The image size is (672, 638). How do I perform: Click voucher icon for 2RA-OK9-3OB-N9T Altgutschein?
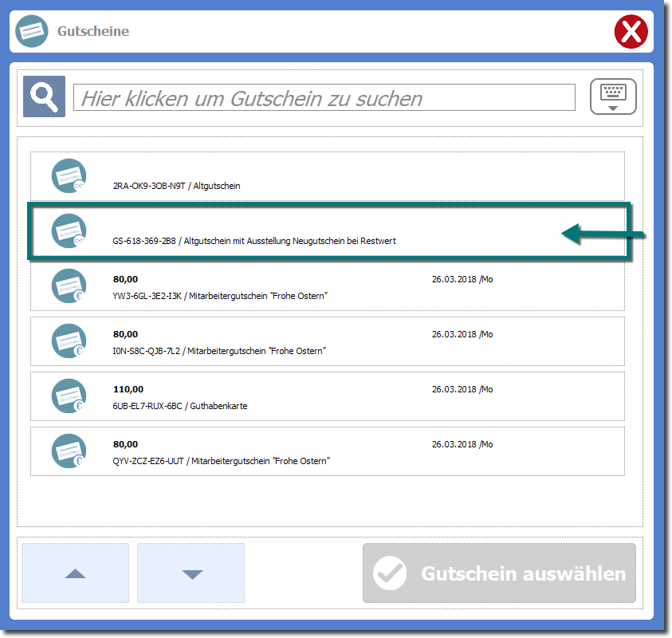69,176
